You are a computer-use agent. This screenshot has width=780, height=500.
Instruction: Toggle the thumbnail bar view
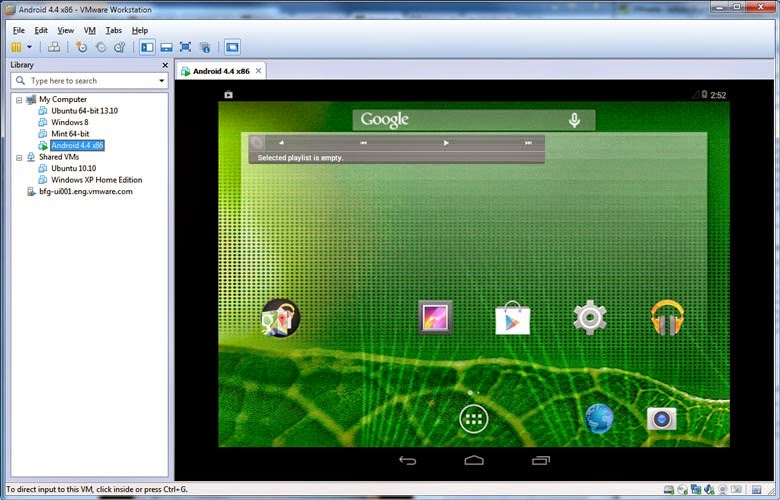coord(167,47)
